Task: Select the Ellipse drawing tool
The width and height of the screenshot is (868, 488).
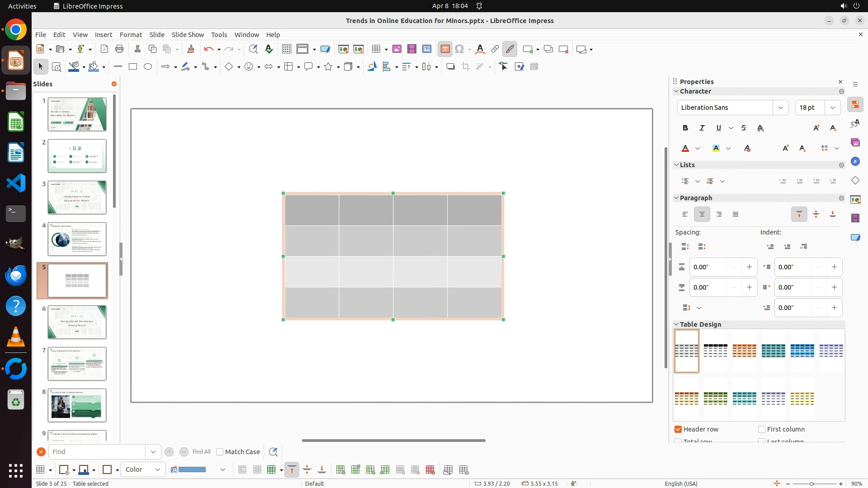Action: pyautogui.click(x=148, y=67)
